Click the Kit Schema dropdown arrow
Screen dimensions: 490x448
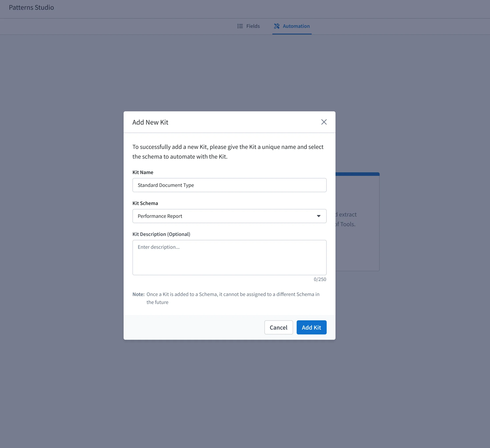[x=318, y=216]
